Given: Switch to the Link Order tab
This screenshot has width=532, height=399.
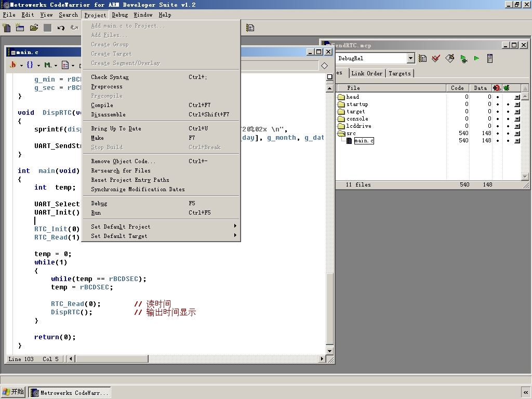Looking at the screenshot, I should 367,73.
